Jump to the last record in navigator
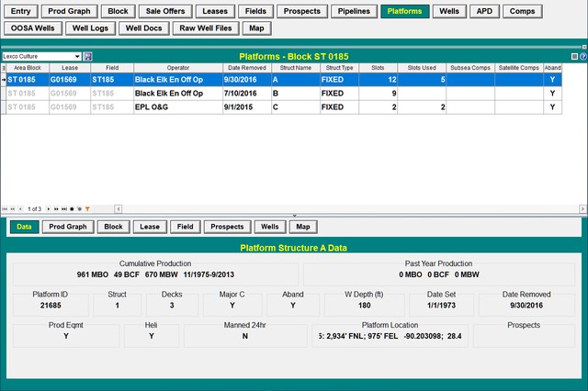This screenshot has width=588, height=391. point(63,209)
